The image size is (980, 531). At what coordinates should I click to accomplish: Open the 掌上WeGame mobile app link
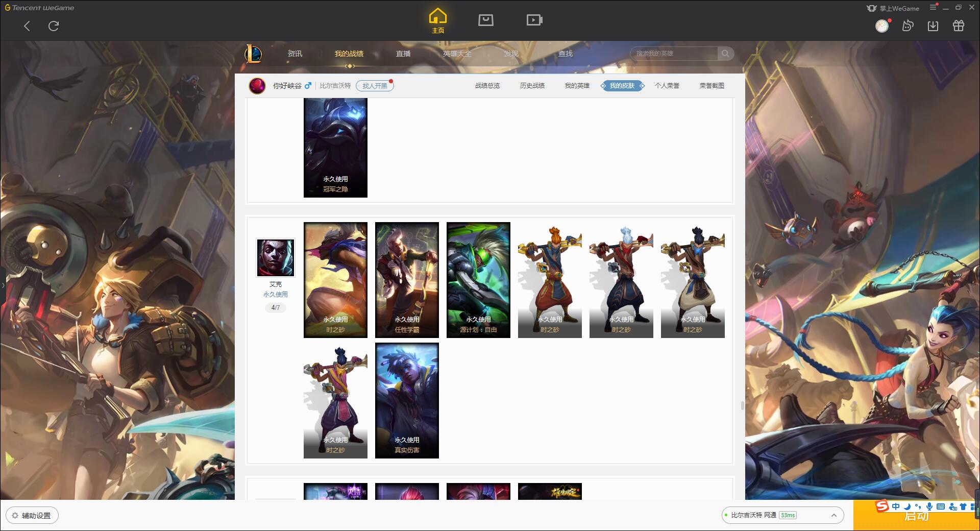click(893, 8)
